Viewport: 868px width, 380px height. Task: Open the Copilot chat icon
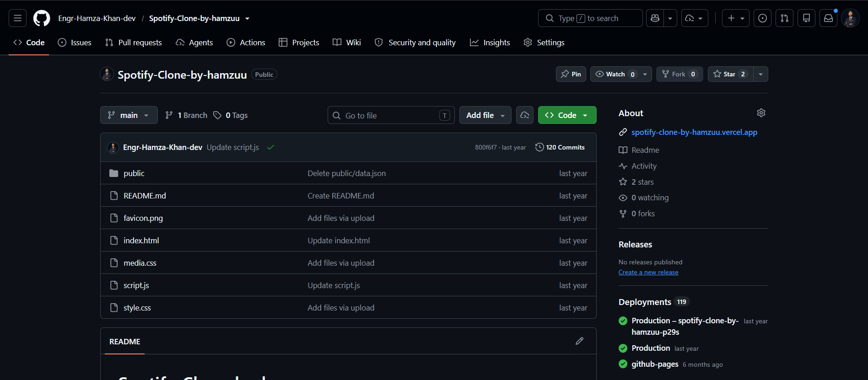(655, 18)
